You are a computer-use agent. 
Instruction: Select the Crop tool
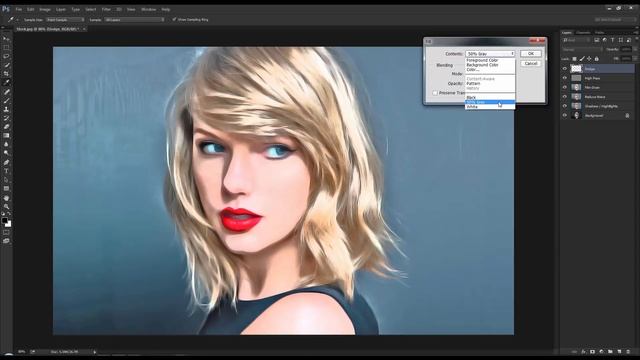pyautogui.click(x=6, y=74)
